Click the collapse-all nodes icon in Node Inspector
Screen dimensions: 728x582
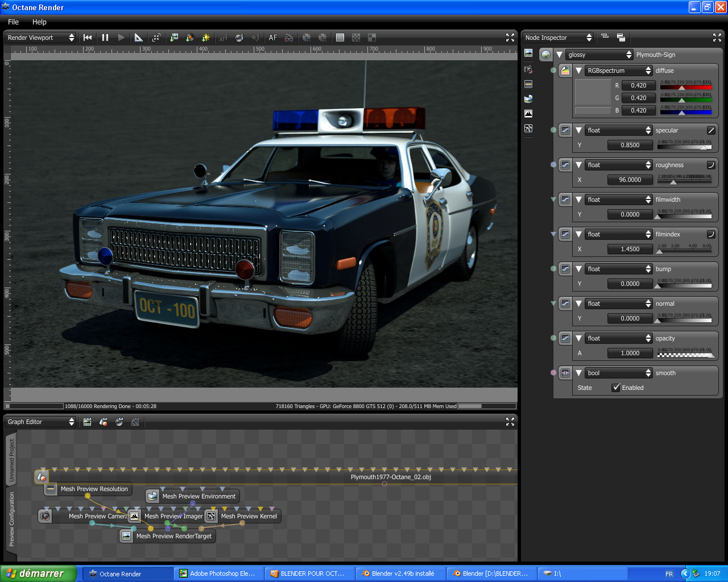(x=605, y=37)
